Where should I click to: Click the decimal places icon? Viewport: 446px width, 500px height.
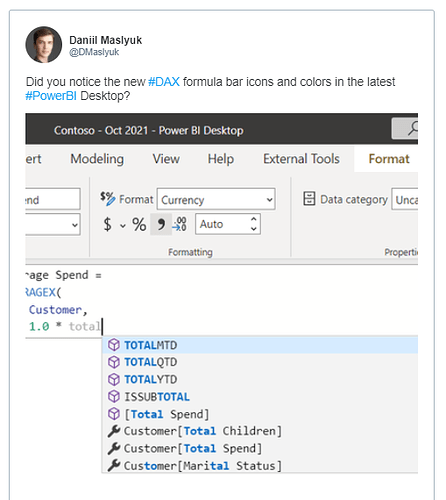point(180,224)
